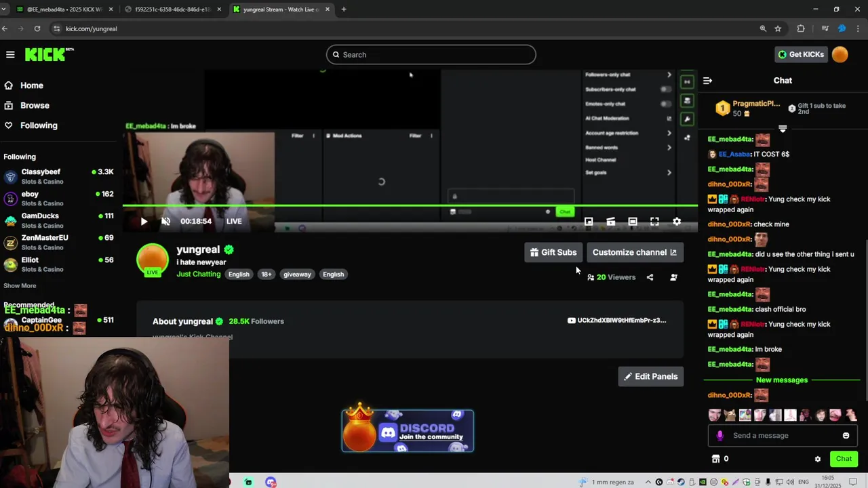
Task: Unmute the stream volume icon
Action: coord(165,222)
